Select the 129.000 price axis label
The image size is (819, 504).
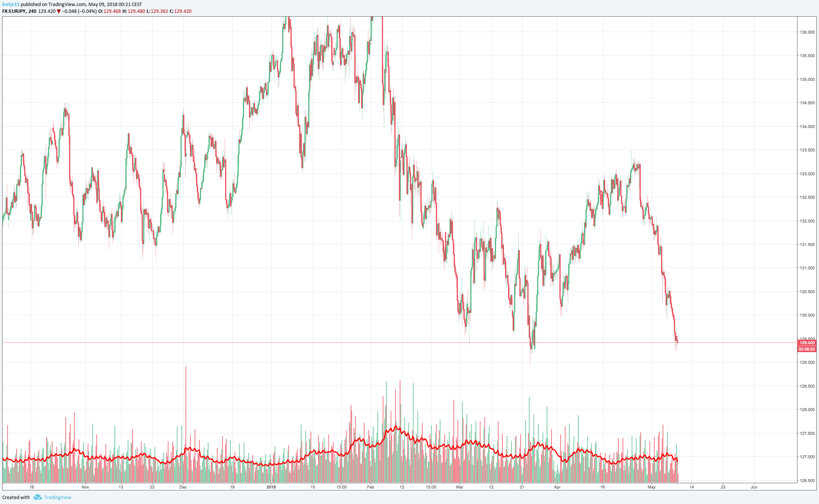[807, 362]
